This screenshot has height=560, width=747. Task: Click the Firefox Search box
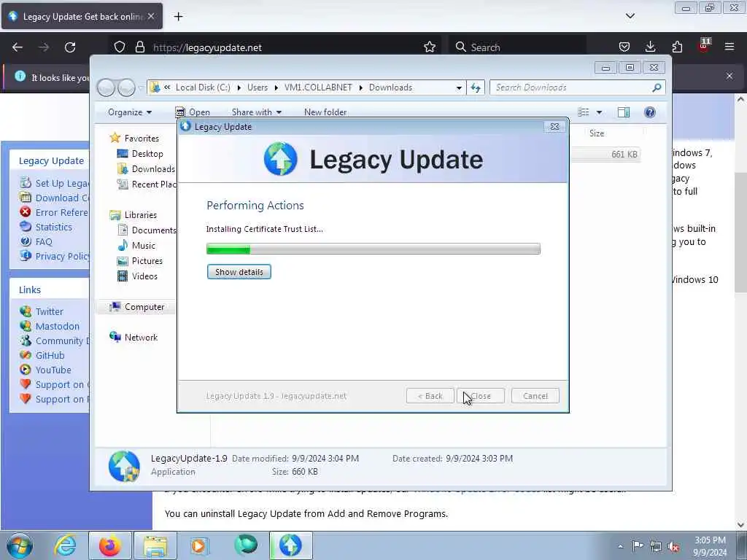pyautogui.click(x=519, y=47)
